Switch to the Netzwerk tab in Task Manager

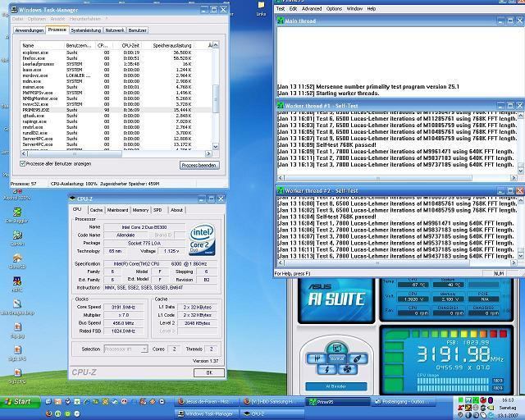pos(115,30)
